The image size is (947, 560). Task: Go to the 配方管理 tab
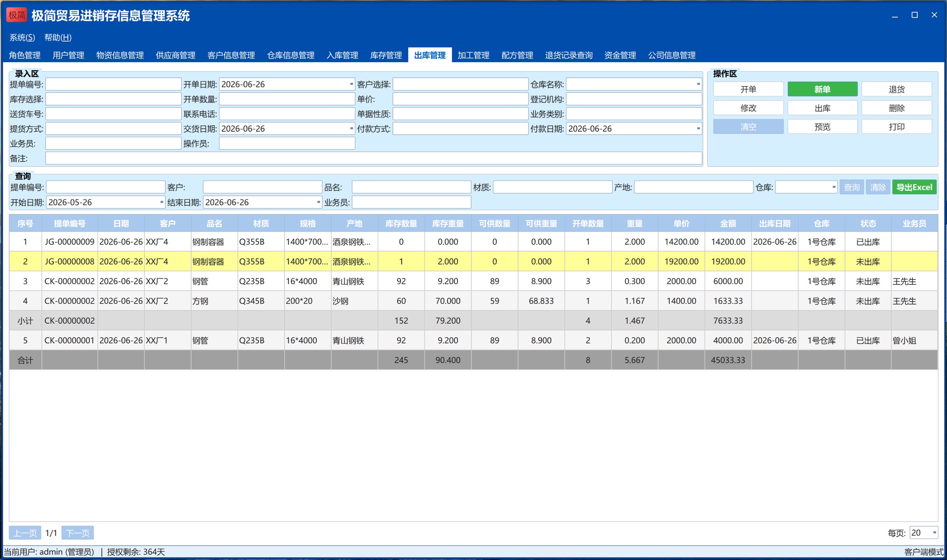517,55
